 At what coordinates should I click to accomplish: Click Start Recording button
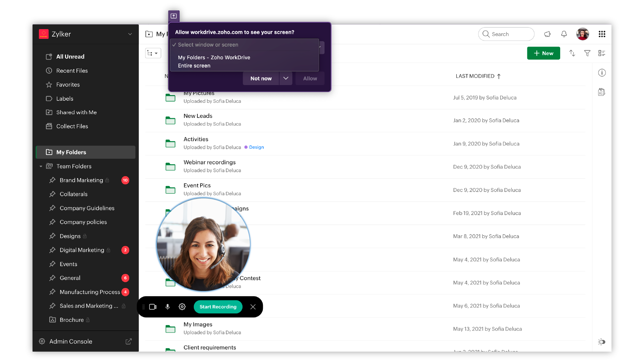point(218,307)
